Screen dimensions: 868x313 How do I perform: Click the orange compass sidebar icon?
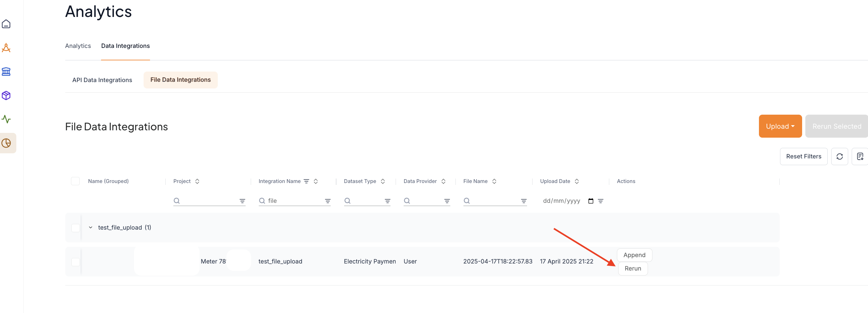[x=6, y=48]
